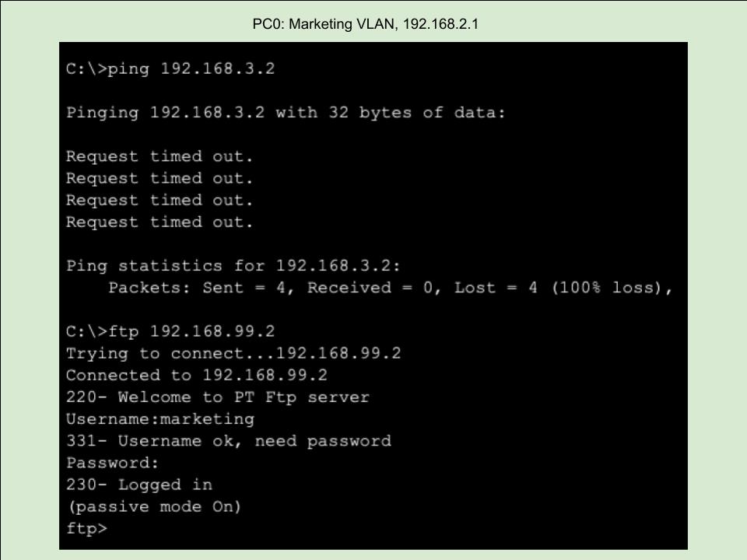Click the 'Username:marketing' line
This screenshot has height=560, width=747.
160,419
